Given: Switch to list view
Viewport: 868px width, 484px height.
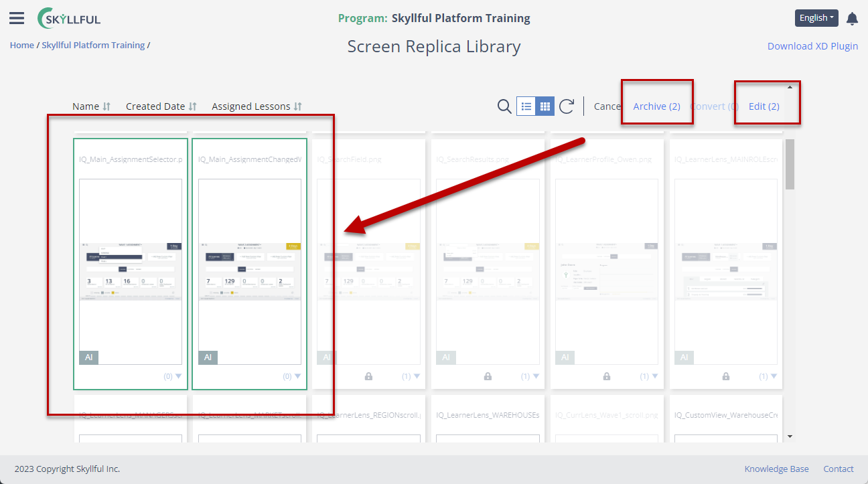Looking at the screenshot, I should (526, 106).
